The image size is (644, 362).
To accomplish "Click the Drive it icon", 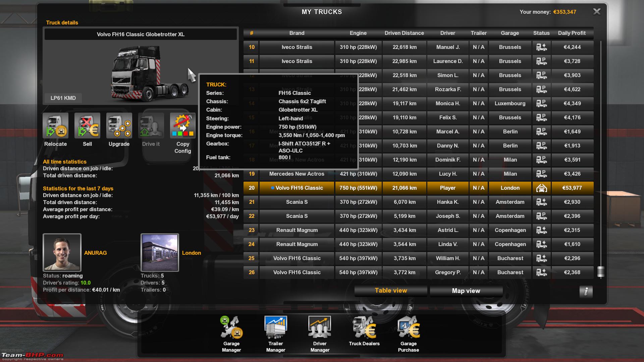I will (x=151, y=126).
